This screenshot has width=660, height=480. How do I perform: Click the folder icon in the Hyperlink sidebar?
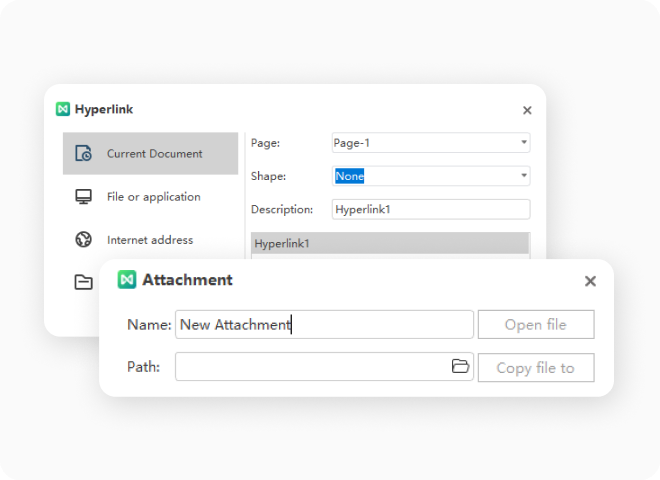84,282
